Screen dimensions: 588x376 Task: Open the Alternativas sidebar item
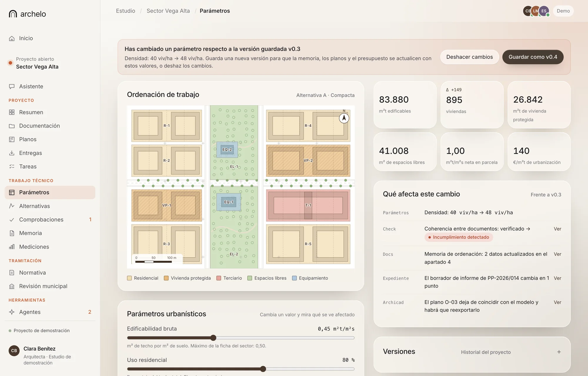point(50,206)
